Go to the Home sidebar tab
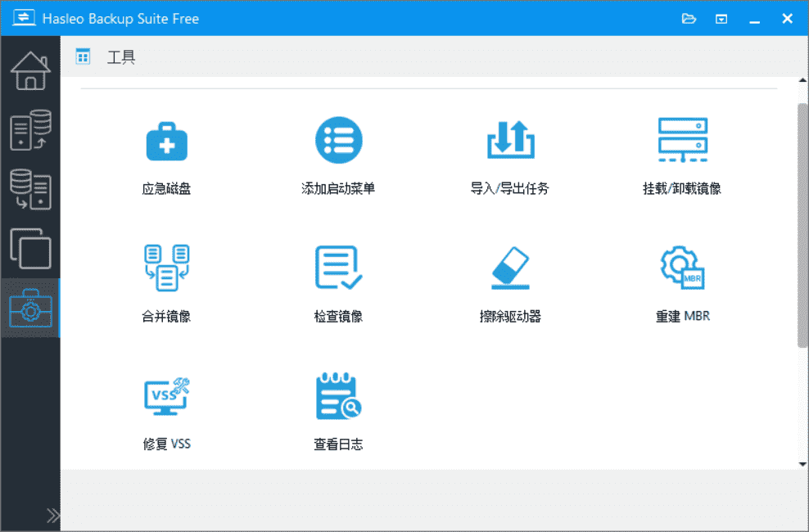 [30, 71]
